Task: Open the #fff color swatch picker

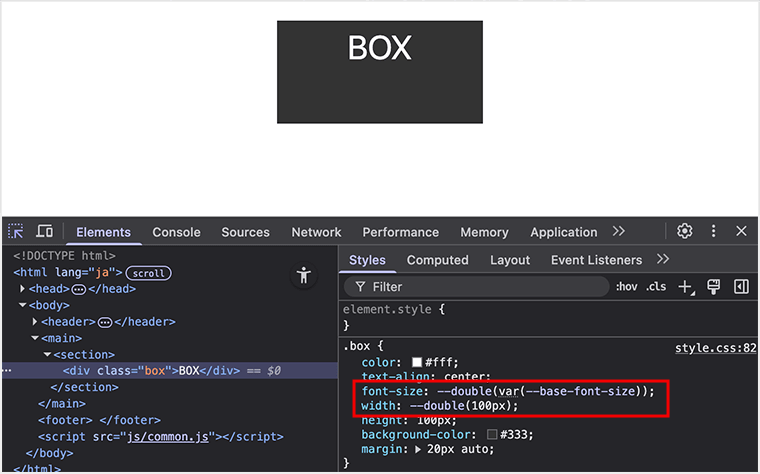Action: [x=417, y=362]
